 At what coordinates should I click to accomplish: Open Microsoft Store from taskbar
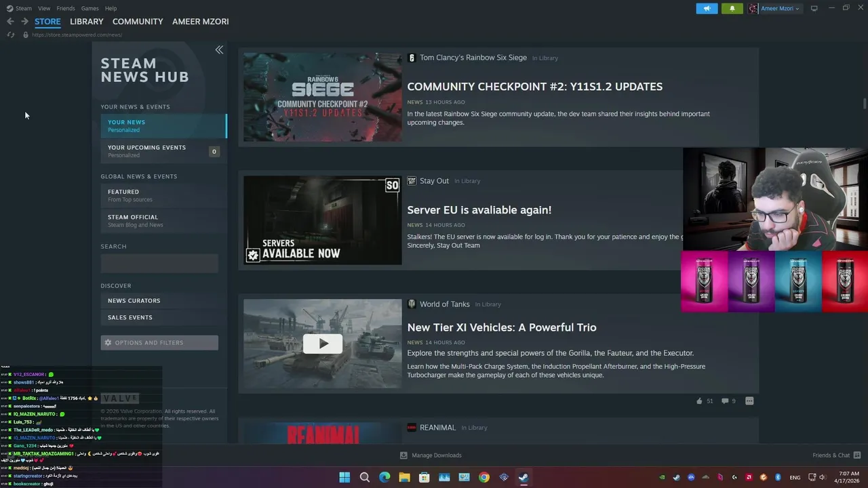[424, 477]
